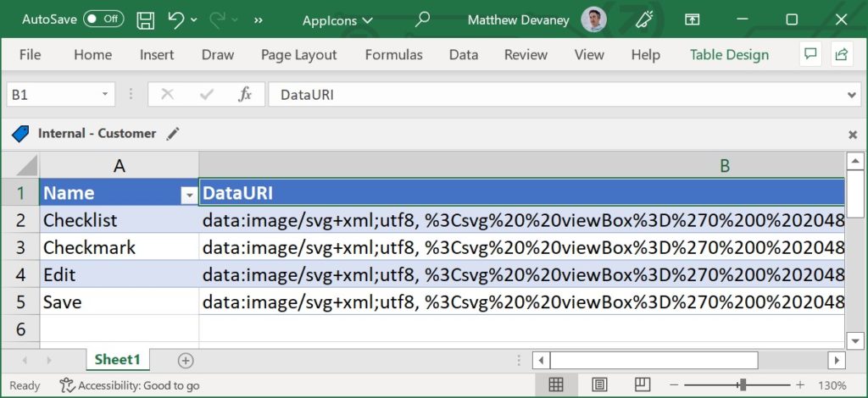This screenshot has width=868, height=398.
Task: Select row 1 header
Action: [x=20, y=192]
